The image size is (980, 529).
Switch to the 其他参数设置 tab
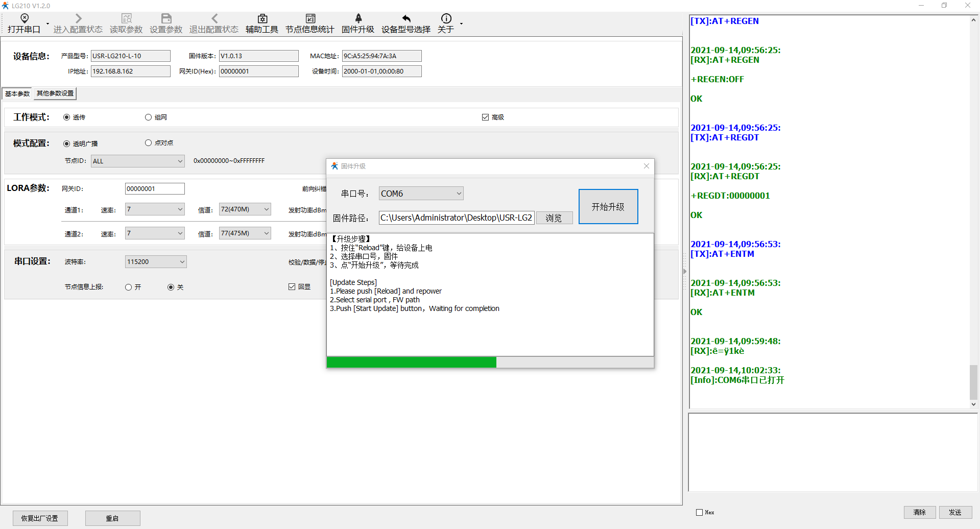pos(55,93)
